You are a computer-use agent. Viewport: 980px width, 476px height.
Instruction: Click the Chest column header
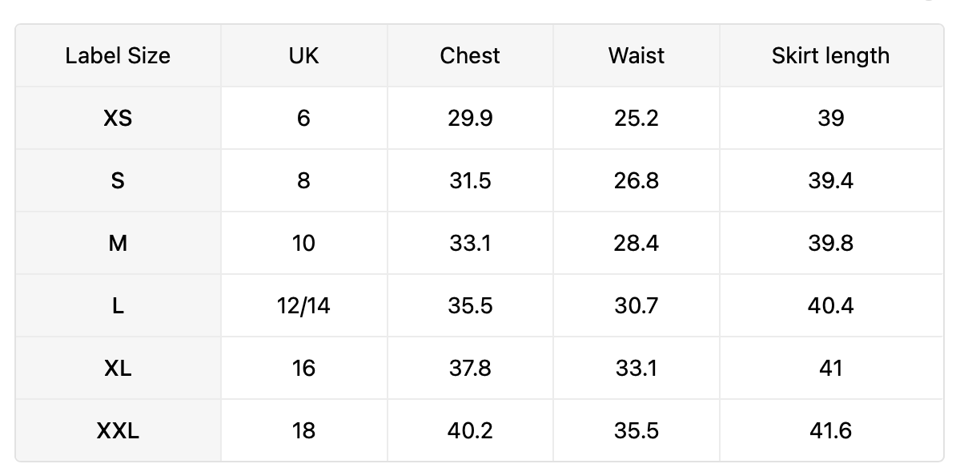[470, 55]
